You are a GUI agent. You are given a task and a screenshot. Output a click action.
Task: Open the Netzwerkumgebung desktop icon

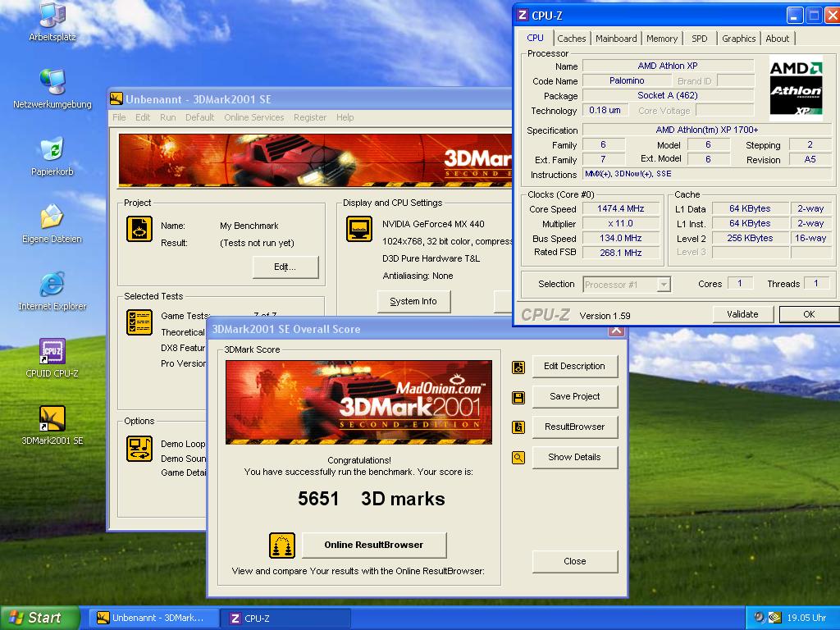tap(52, 83)
